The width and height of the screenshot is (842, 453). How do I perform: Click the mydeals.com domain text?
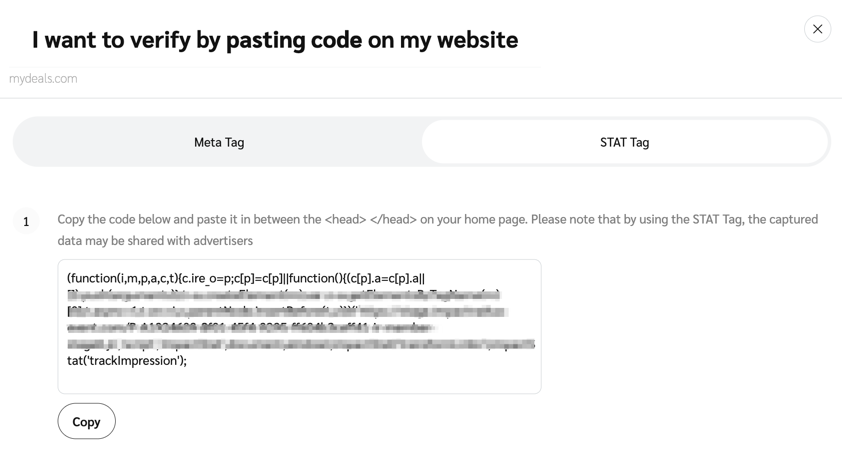43,79
